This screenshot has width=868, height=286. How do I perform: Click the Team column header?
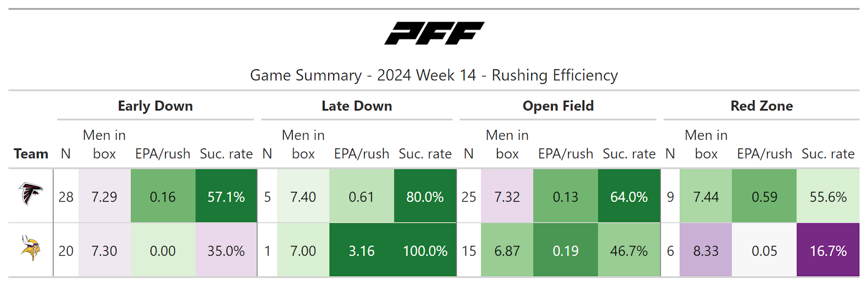[x=31, y=154]
